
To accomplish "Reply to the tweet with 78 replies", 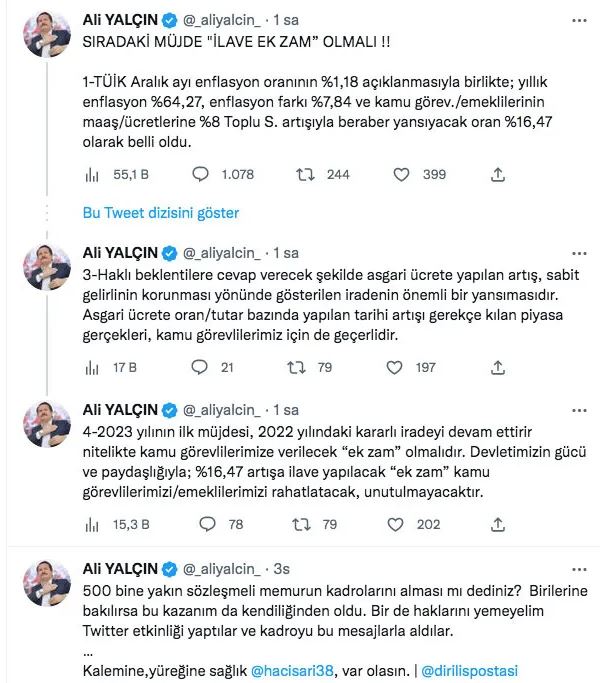I will (208, 523).
